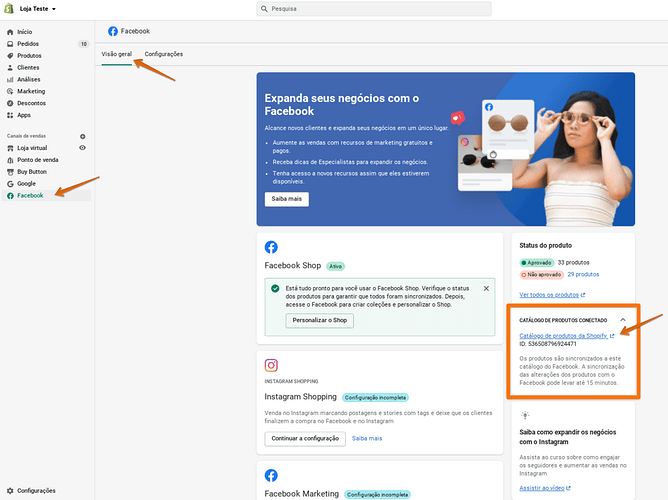Open Buy Button channel
This screenshot has width=668, height=500.
click(32, 172)
